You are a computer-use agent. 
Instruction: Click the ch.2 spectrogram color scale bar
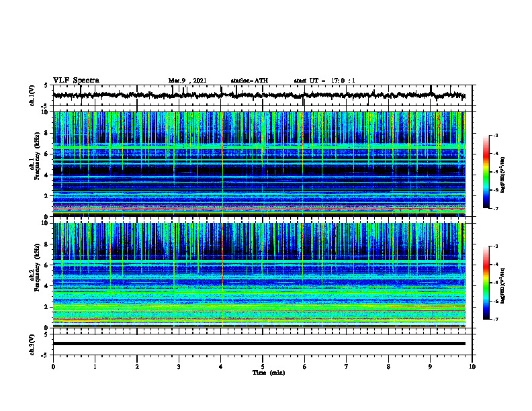(486, 283)
